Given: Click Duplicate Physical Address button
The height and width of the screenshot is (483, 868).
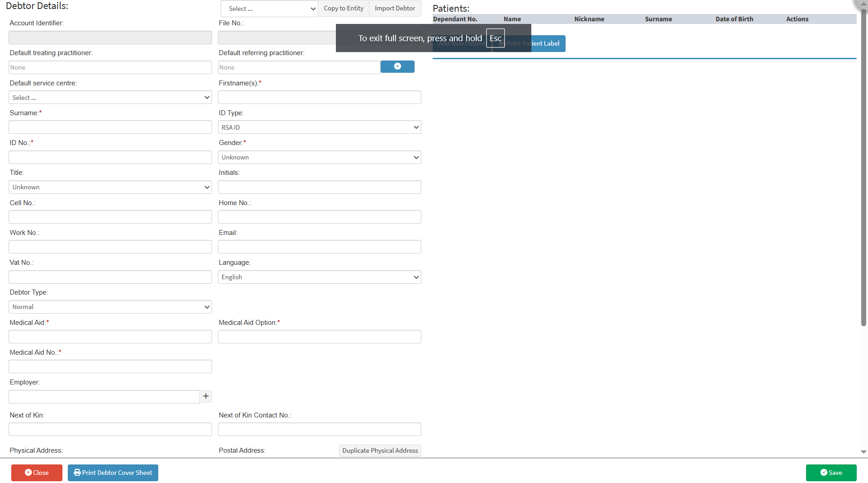Looking at the screenshot, I should click(x=380, y=450).
